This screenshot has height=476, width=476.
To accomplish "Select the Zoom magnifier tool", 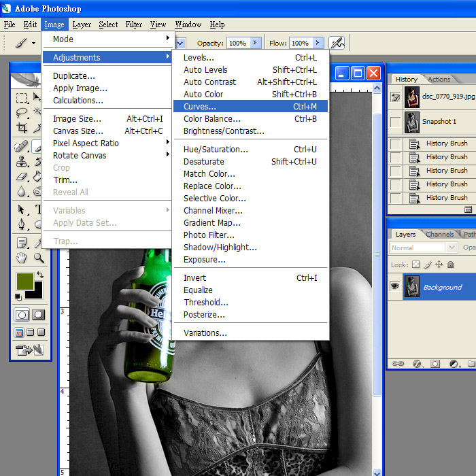I will click(x=39, y=257).
